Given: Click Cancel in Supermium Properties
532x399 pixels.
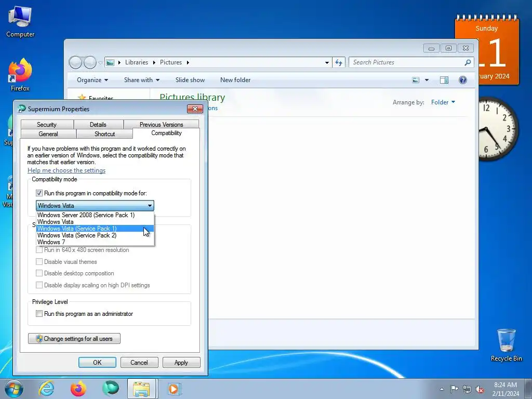Looking at the screenshot, I should click(x=139, y=363).
